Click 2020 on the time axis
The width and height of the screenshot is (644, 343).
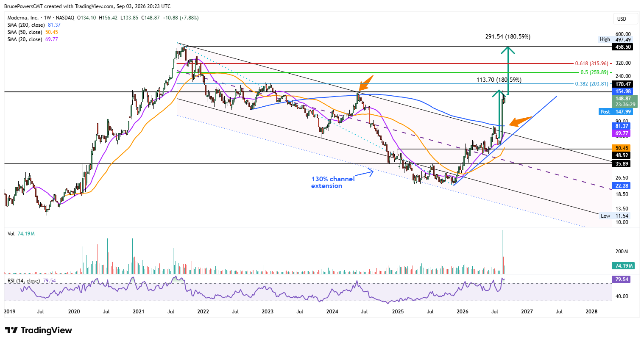(x=74, y=312)
